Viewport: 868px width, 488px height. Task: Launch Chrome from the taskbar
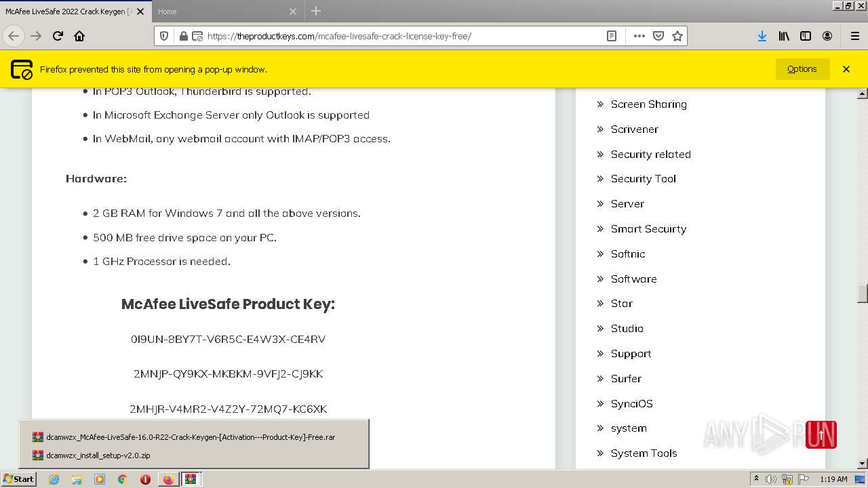(122, 479)
